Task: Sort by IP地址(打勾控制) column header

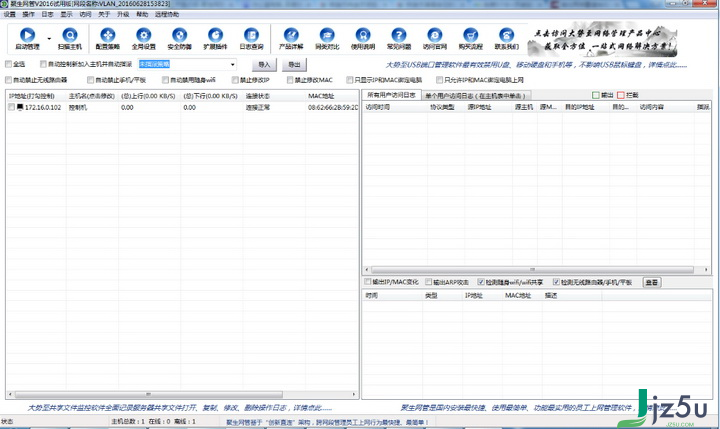Action: click(36, 96)
